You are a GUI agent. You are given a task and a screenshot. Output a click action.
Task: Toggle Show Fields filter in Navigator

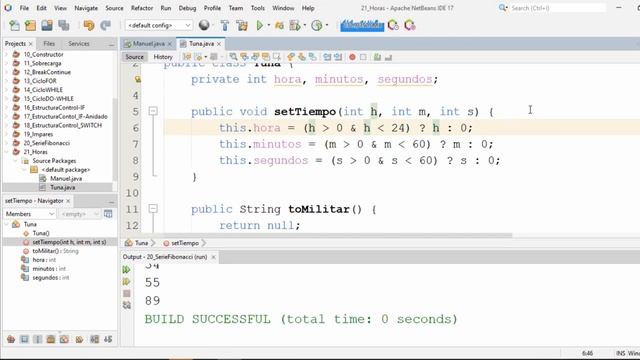(x=24, y=339)
